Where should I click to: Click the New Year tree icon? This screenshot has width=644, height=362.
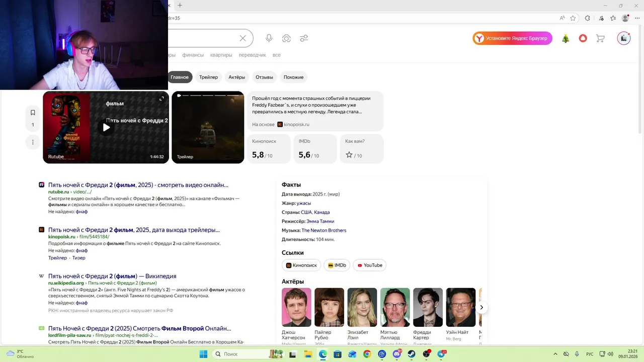point(566,38)
